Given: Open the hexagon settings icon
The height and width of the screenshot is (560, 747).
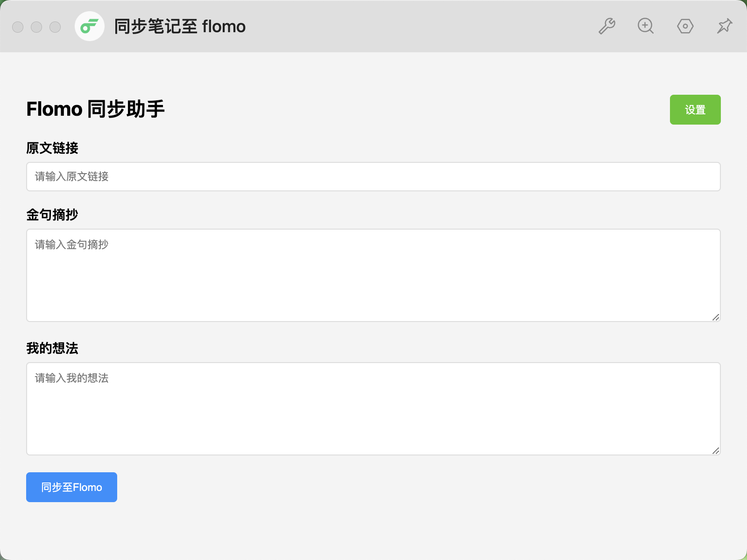Looking at the screenshot, I should click(685, 26).
